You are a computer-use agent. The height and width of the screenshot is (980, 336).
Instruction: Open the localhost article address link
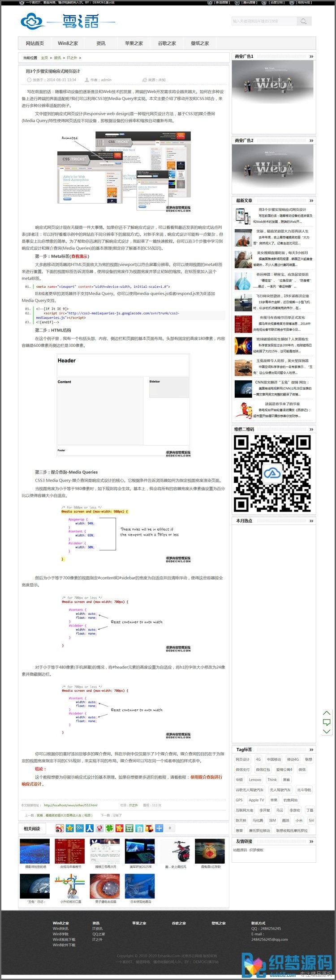[70, 805]
